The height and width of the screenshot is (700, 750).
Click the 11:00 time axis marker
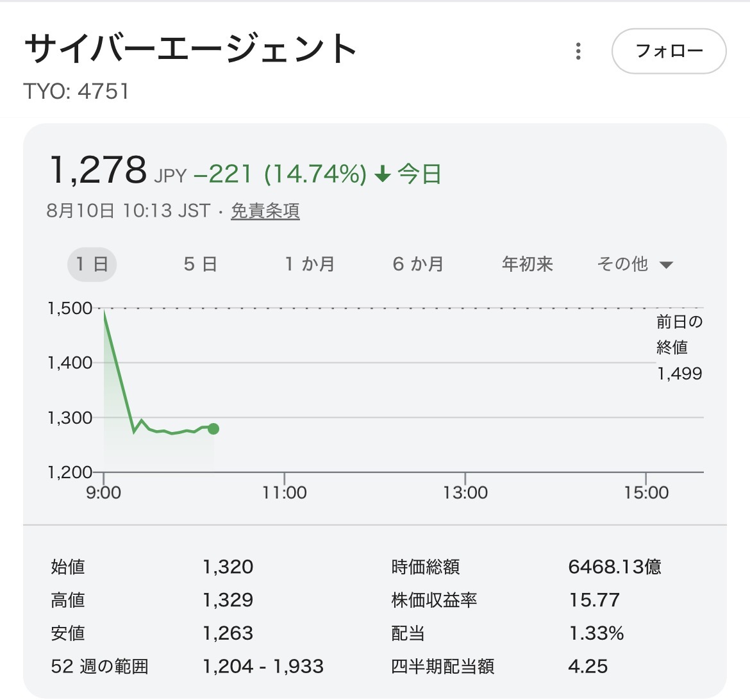click(x=284, y=492)
